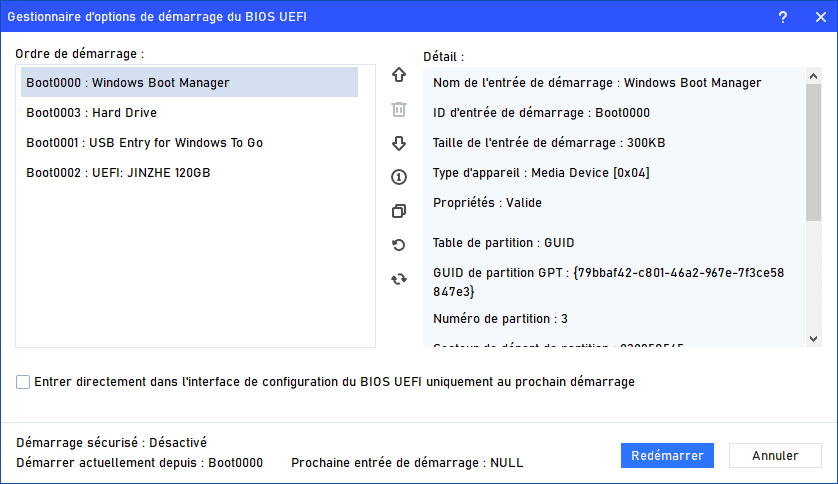Screen dimensions: 838x484
Task: Click the detail panel scrollbar thumb
Action: pyautogui.click(x=813, y=150)
